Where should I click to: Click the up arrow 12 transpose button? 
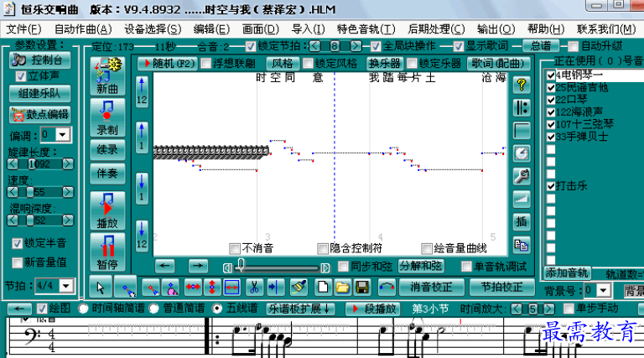pyautogui.click(x=142, y=92)
